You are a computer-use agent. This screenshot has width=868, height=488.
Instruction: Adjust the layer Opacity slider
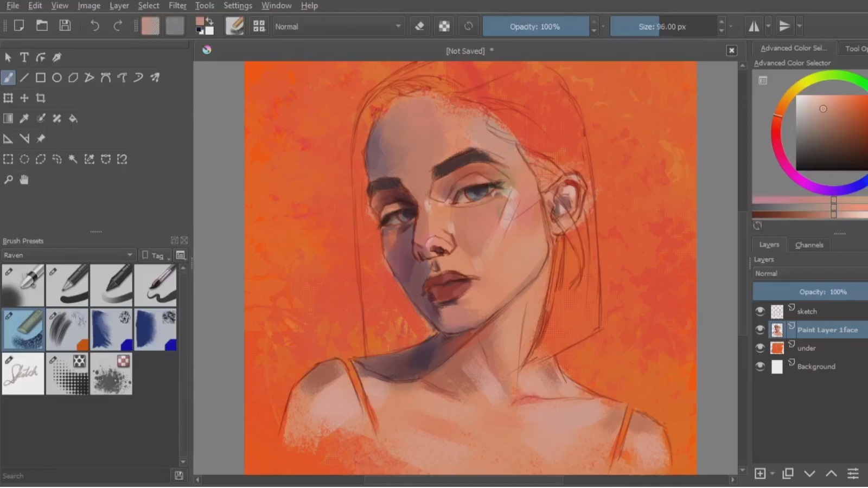pos(810,292)
